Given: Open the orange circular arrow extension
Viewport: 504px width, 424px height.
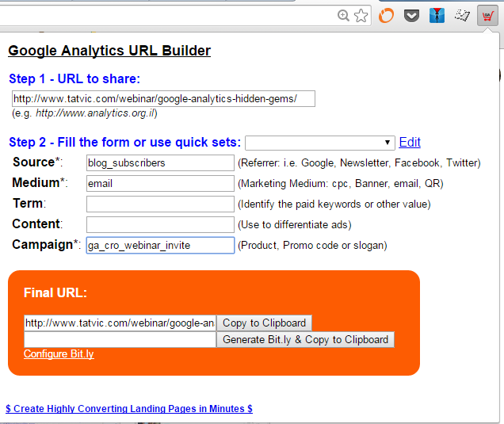Looking at the screenshot, I should coord(386,15).
